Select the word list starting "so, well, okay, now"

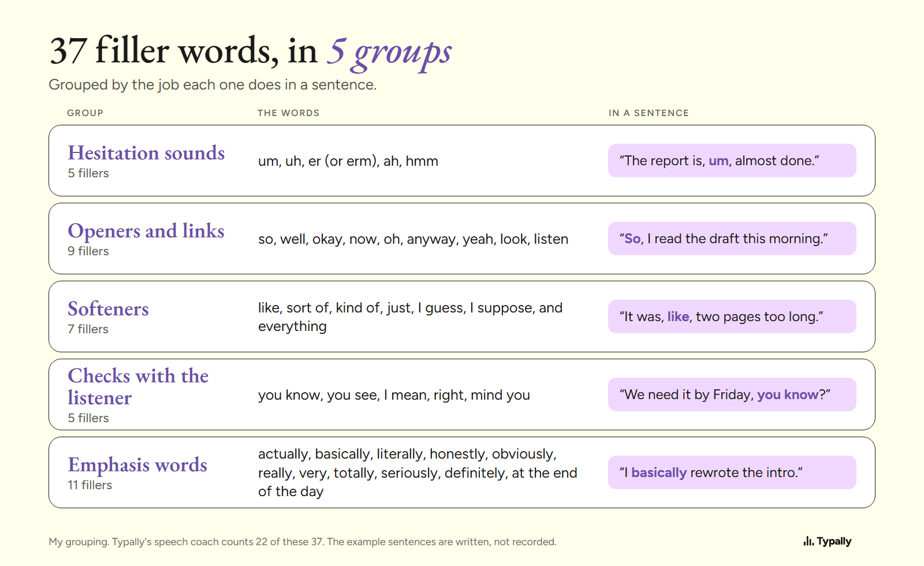413,239
